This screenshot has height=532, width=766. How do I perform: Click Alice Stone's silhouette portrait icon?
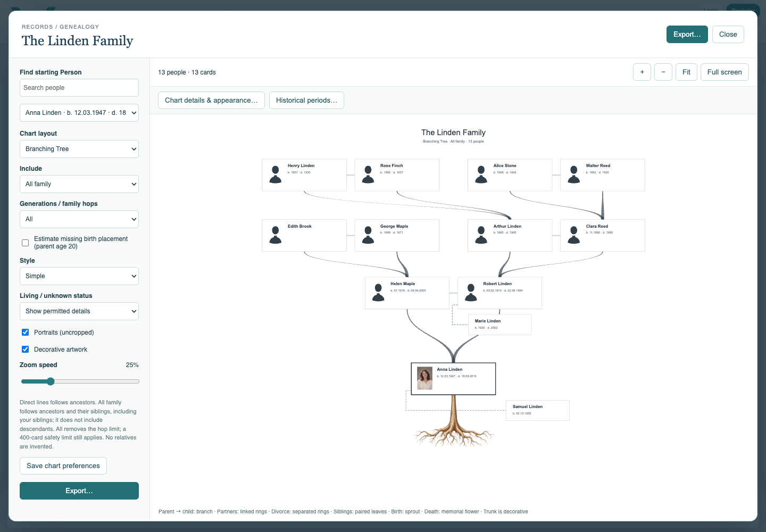coord(481,174)
